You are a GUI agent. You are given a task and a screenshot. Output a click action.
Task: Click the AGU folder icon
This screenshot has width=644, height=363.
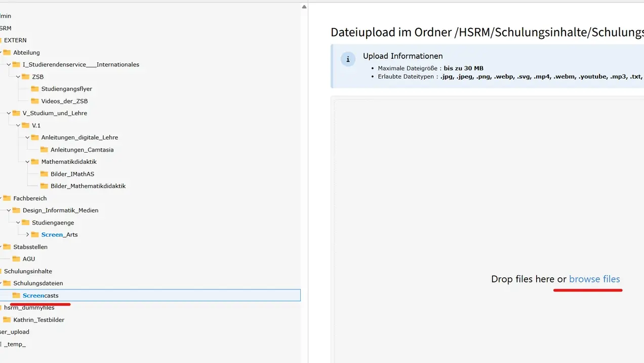pyautogui.click(x=16, y=259)
